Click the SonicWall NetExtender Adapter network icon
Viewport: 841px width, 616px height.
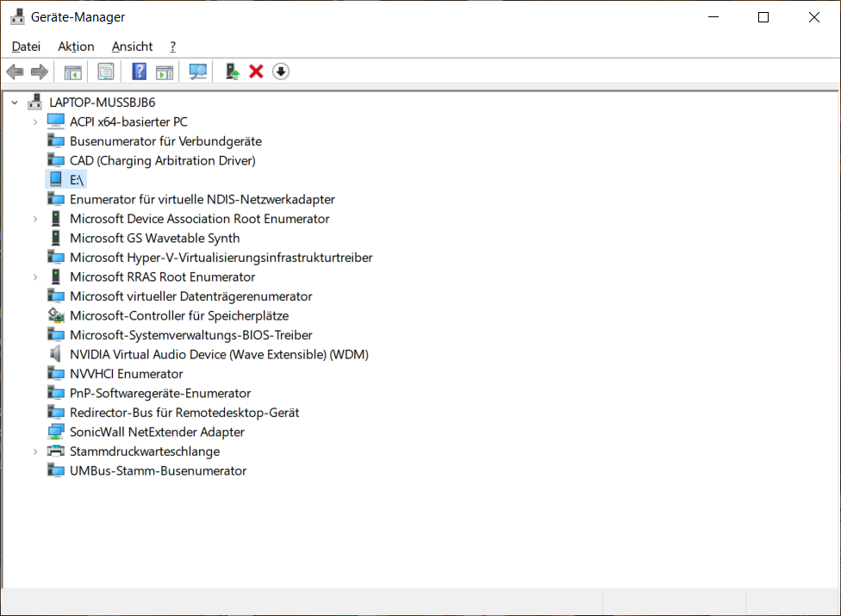[56, 431]
